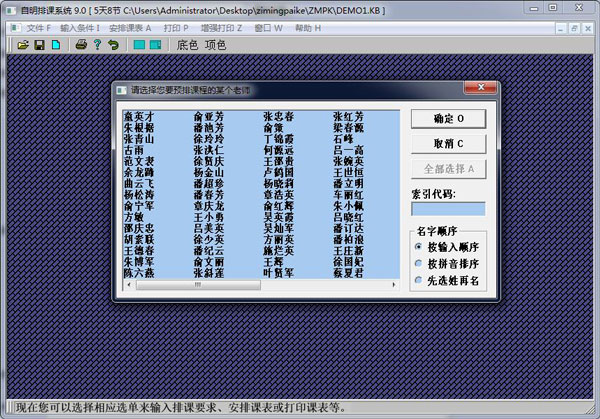Select the 按拼音排序 radio button
Image resolution: width=600 pixels, height=419 pixels.
(x=418, y=264)
